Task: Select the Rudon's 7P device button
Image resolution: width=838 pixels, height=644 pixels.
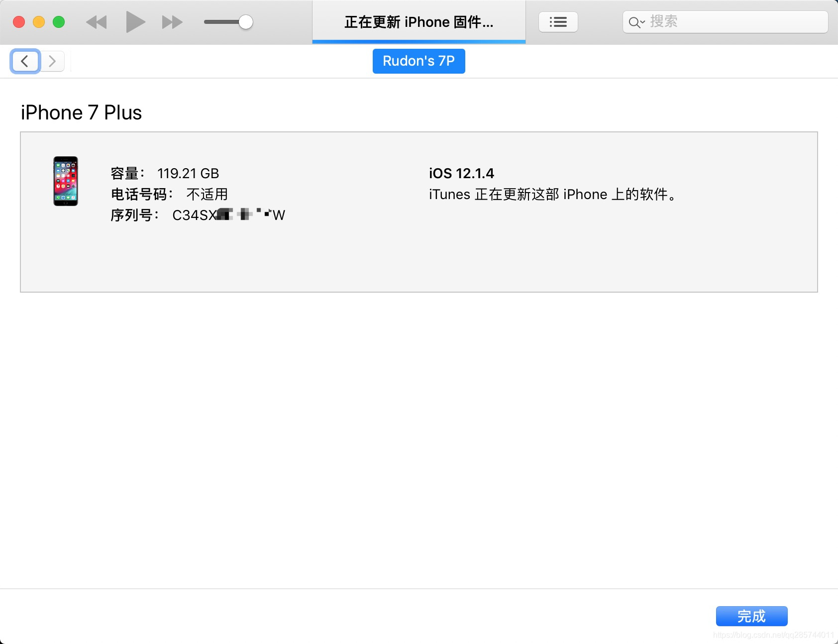Action: pos(419,61)
